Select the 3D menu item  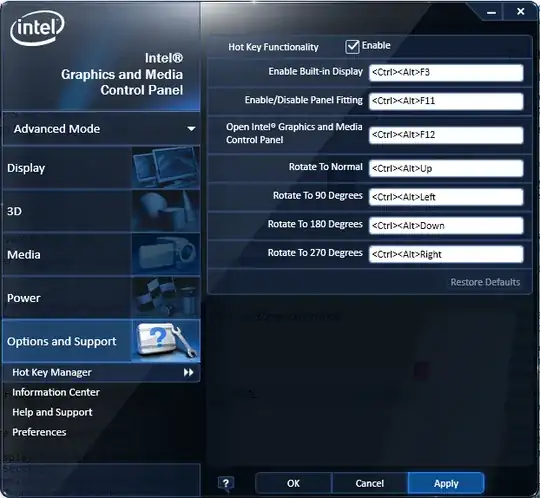coord(101,211)
